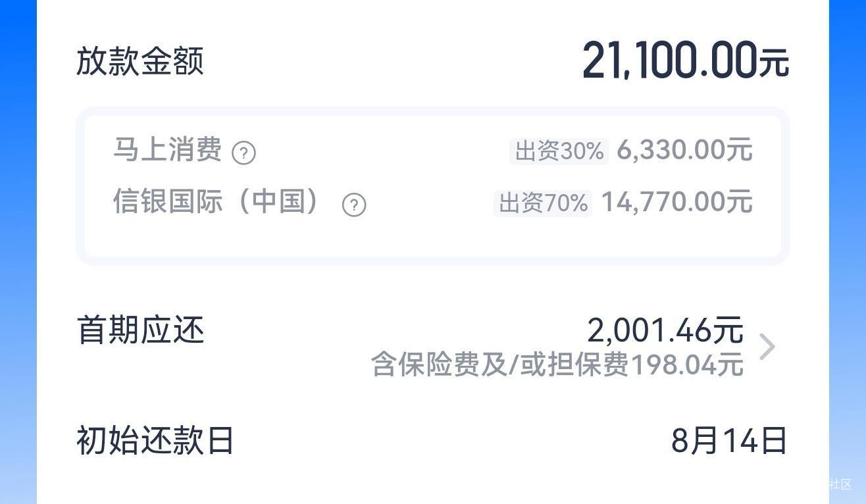Click the 社区 watermark at bottom corner

click(x=840, y=484)
